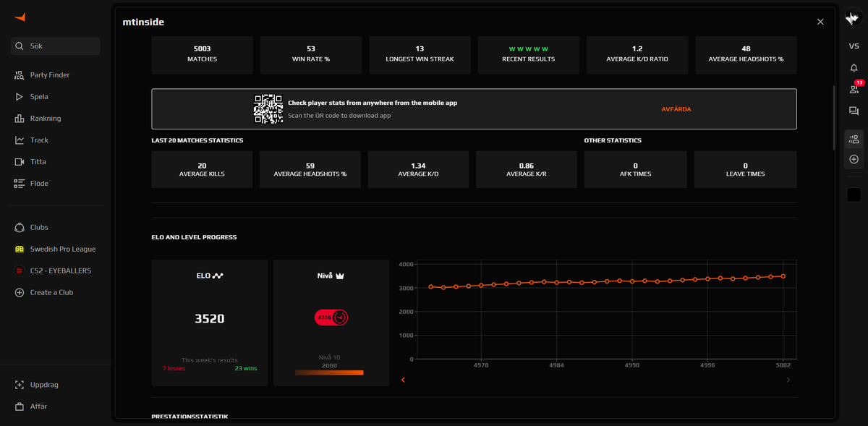Click Create a Club plus icon
This screenshot has width=868, height=426.
[20, 292]
